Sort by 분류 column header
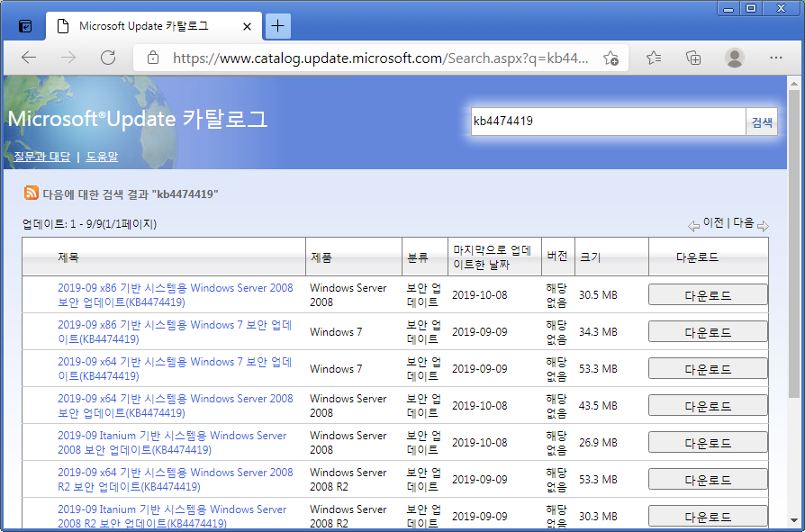This screenshot has width=805, height=532. [418, 257]
